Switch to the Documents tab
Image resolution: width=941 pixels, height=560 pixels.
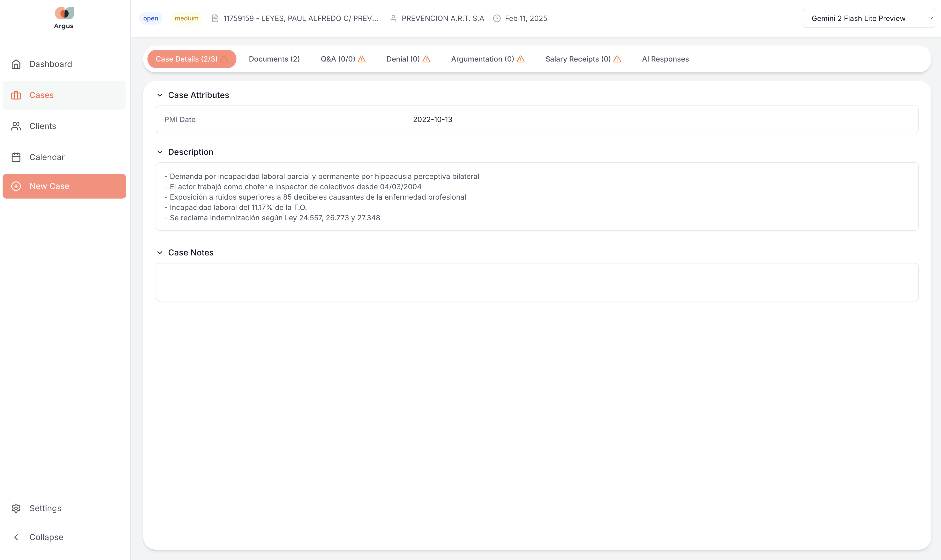[x=274, y=59]
